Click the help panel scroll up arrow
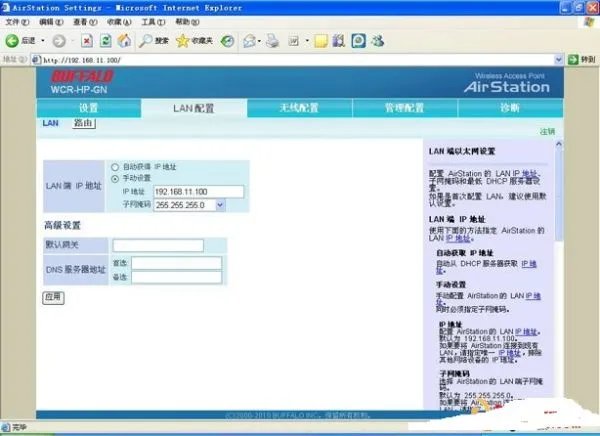This screenshot has height=436, width=600. click(559, 144)
